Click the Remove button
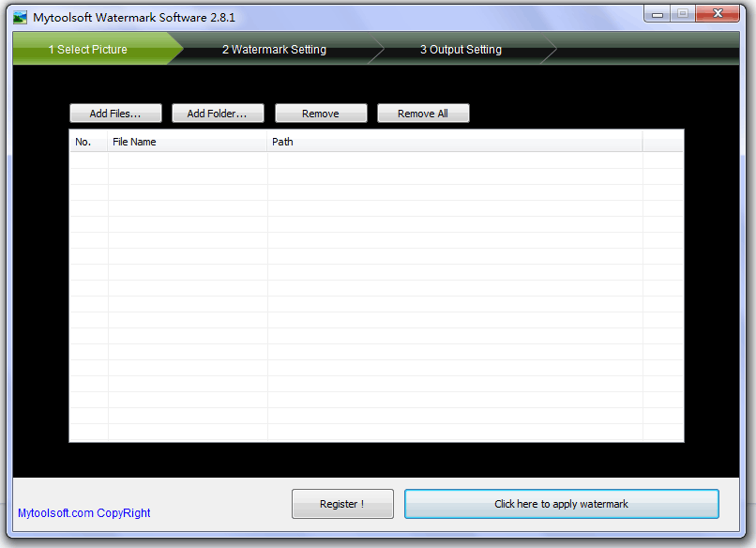756x548 pixels. tap(321, 114)
